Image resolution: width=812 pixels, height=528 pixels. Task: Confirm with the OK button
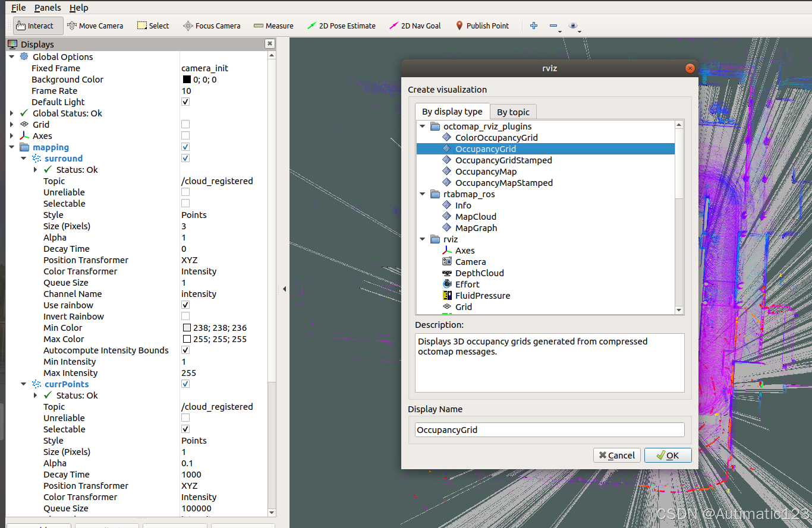[x=668, y=455]
